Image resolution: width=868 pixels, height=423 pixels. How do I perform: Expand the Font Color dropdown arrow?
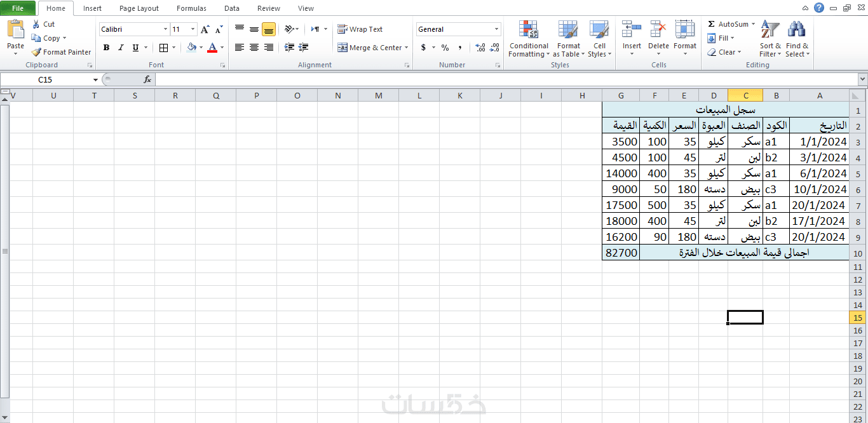(222, 48)
